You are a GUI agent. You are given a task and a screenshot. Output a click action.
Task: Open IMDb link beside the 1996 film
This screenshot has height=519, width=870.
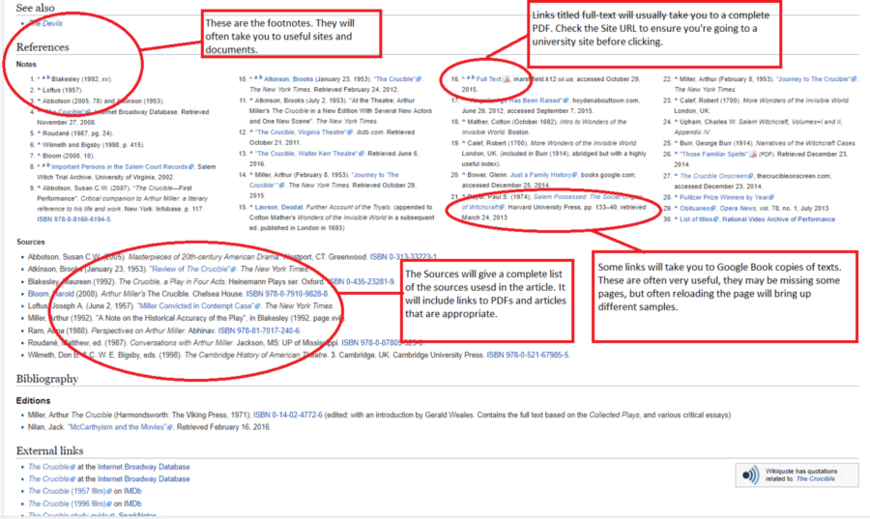click(132, 503)
